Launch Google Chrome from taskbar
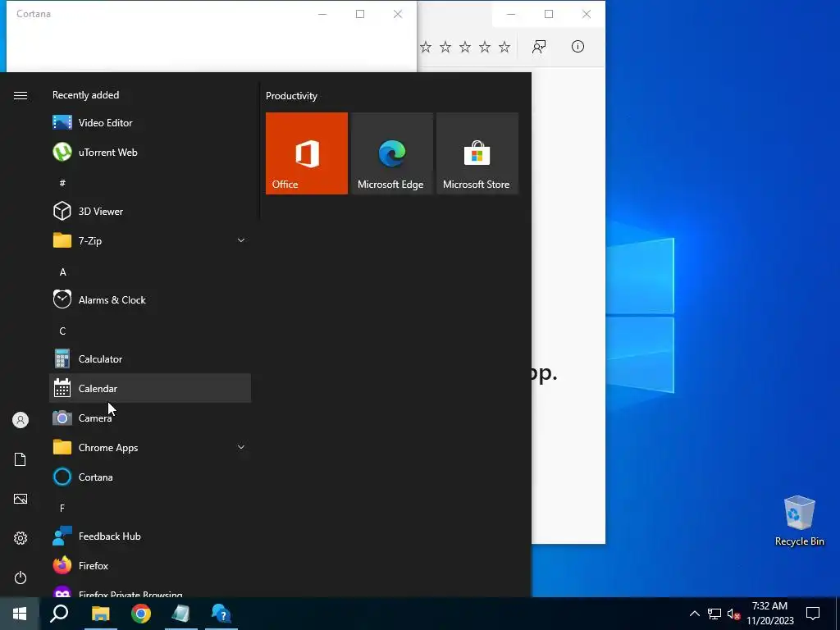Viewport: 840px width, 630px height. click(141, 614)
